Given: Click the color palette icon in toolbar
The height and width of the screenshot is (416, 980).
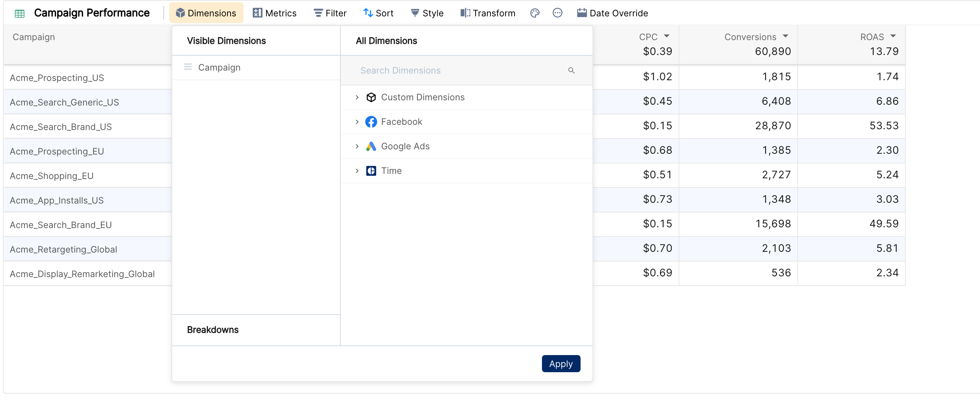Looking at the screenshot, I should pos(535,13).
